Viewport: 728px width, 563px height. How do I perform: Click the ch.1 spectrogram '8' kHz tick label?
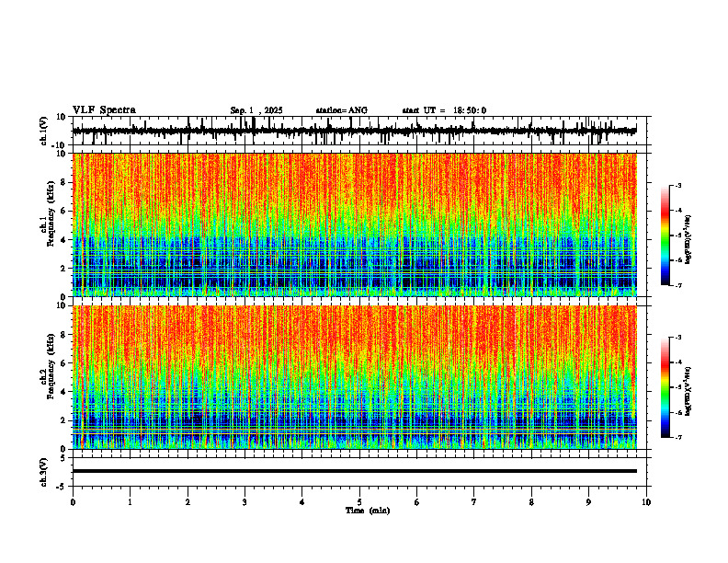pyautogui.click(x=63, y=182)
